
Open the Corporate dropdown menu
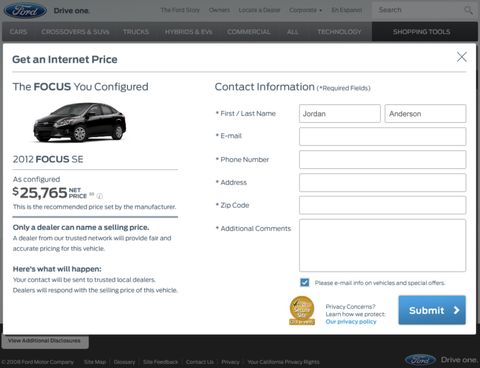click(305, 10)
